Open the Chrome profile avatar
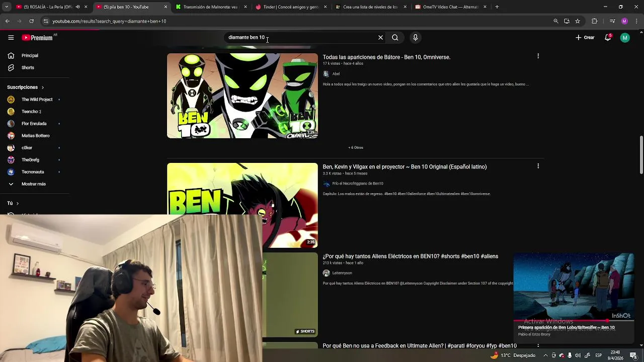 point(624,21)
